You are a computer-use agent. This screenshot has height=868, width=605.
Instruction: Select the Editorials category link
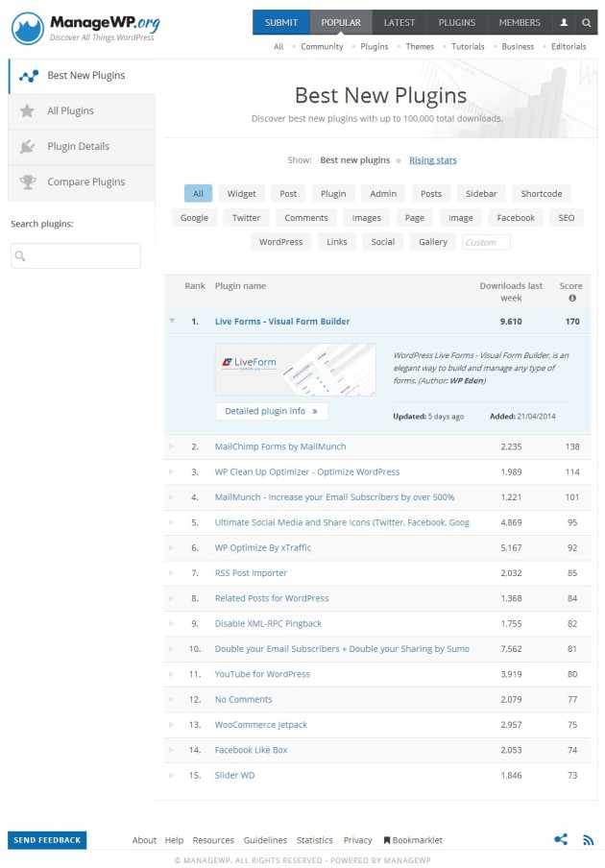(569, 46)
